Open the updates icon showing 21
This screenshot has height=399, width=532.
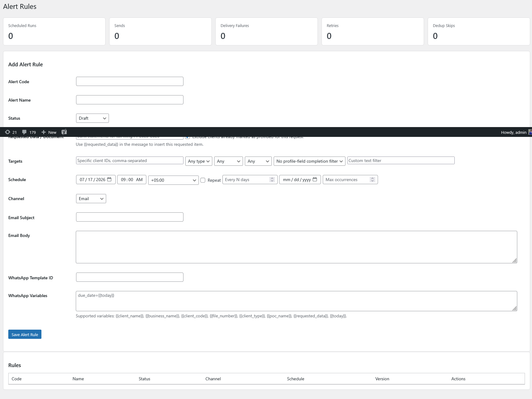coord(11,132)
